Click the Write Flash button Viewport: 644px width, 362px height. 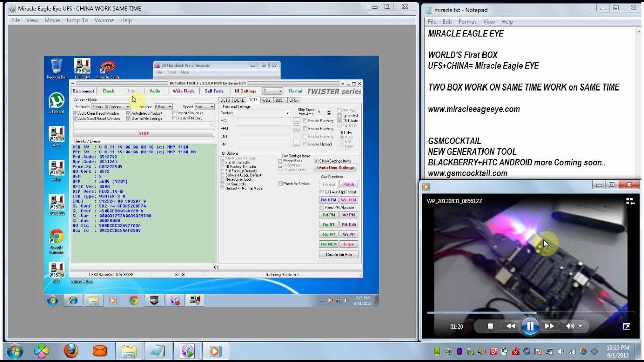coord(183,91)
